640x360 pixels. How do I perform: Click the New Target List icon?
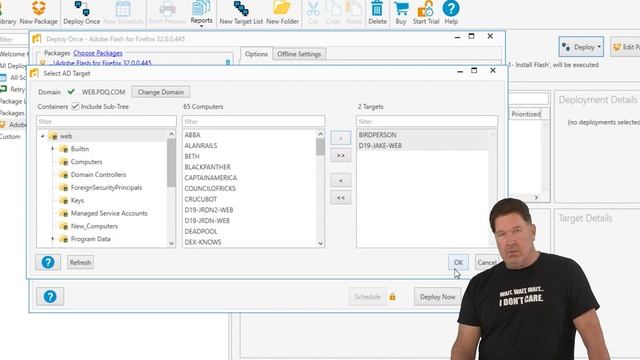click(241, 13)
